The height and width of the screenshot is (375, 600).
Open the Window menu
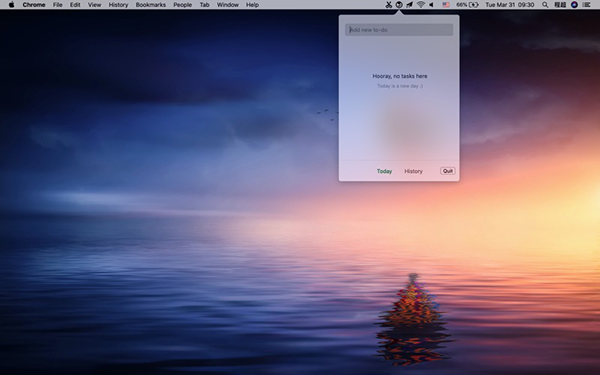pos(228,5)
